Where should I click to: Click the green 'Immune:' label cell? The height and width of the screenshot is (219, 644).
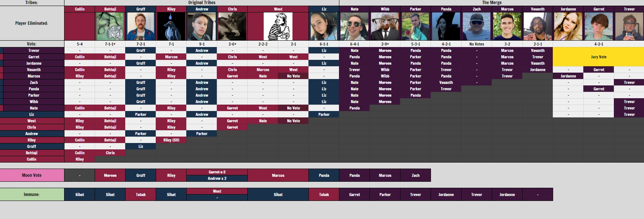(32, 195)
